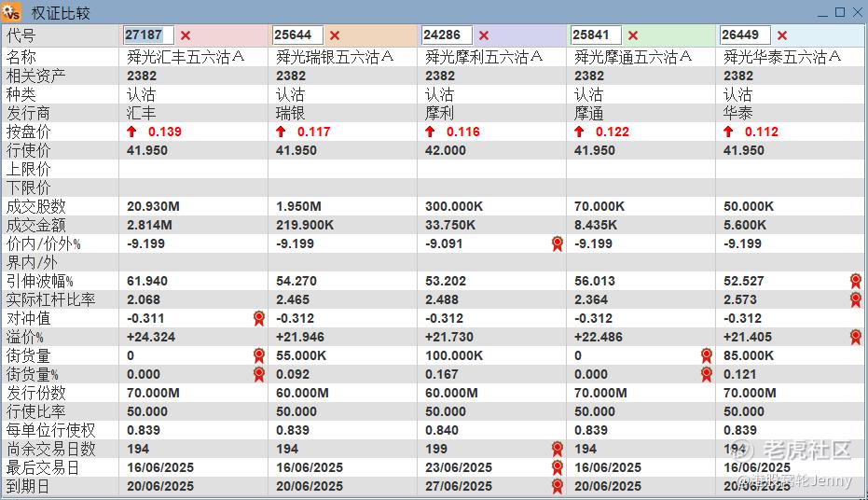This screenshot has height=500, width=868.
Task: Click the effective gearing value 2.068
Action: pos(144,300)
